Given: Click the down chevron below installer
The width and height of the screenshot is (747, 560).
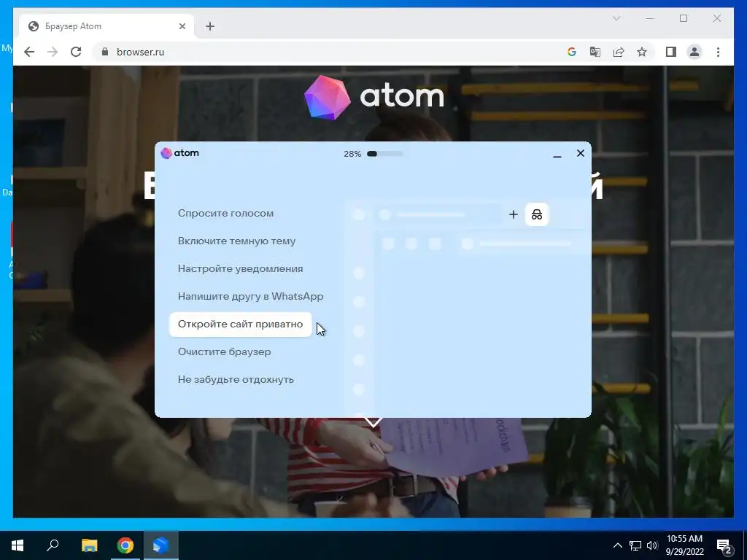Looking at the screenshot, I should 373,422.
